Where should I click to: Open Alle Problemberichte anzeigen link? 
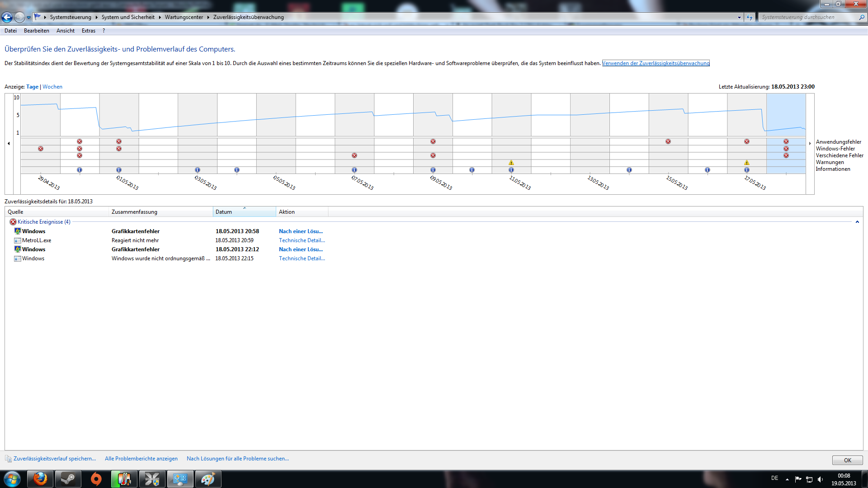pos(141,459)
